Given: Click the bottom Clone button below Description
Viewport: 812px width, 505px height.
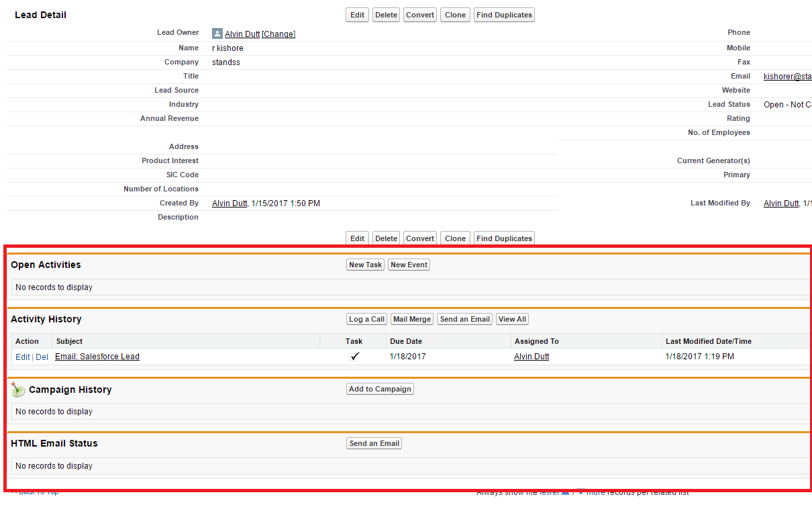Looking at the screenshot, I should coord(455,238).
